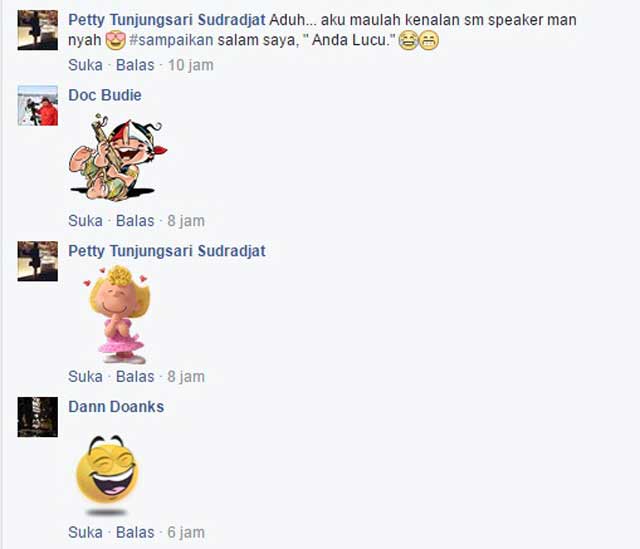Click Balas under Dann Doanks' smiley

click(135, 532)
